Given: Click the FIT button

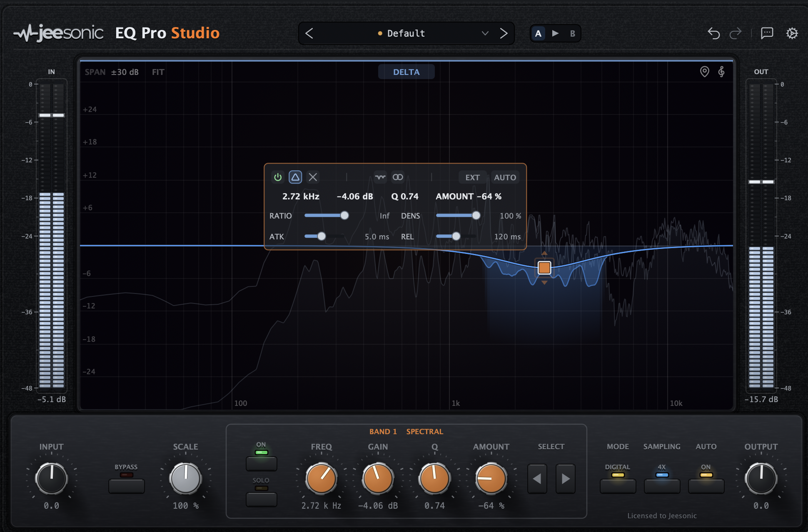Looking at the screenshot, I should click(158, 72).
